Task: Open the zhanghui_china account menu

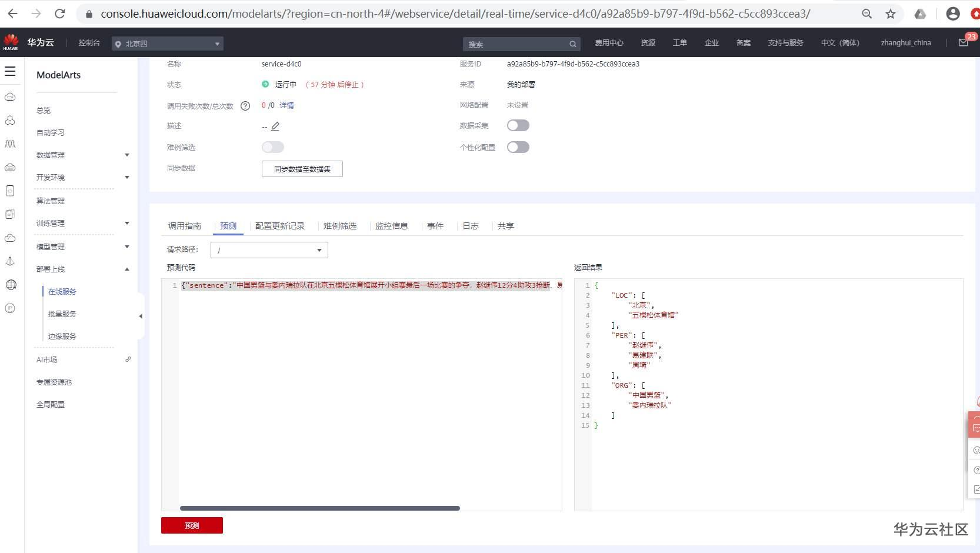Action: point(906,43)
